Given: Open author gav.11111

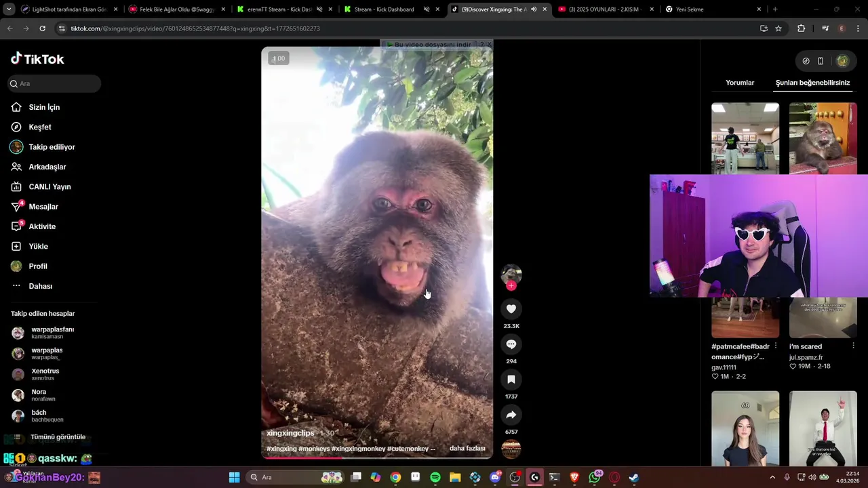Looking at the screenshot, I should click(724, 367).
